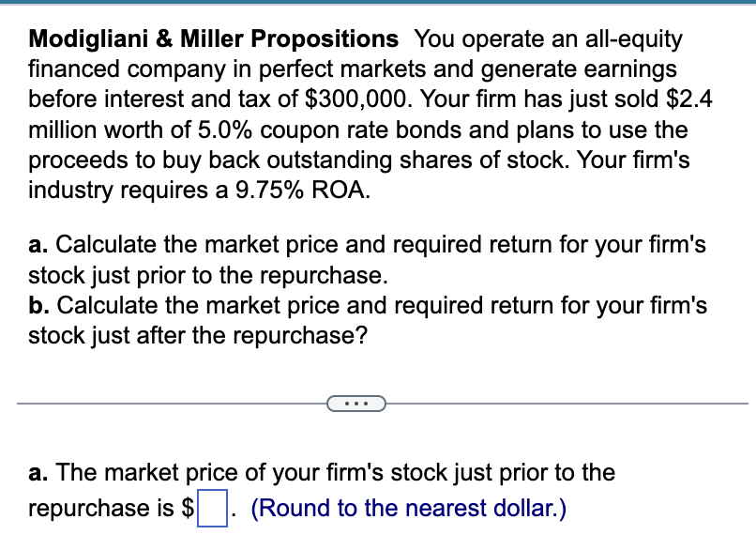Click the market price answer input box
The image size is (756, 550).
click(212, 508)
